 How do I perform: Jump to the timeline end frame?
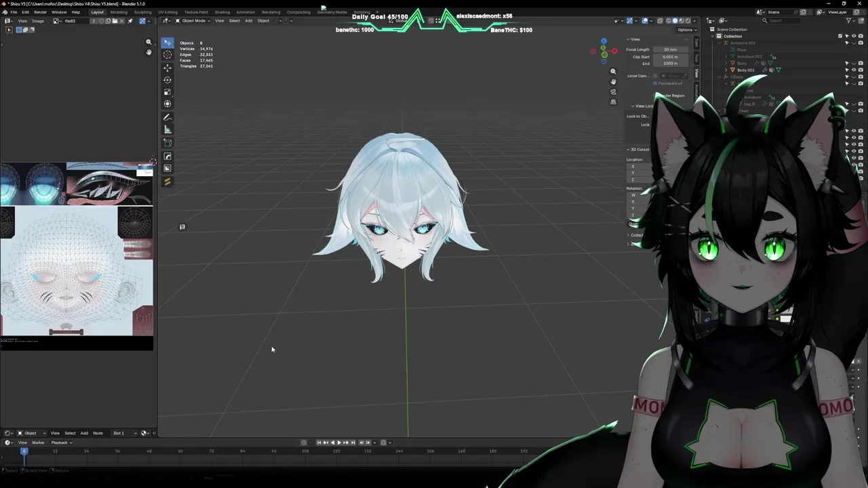(353, 443)
